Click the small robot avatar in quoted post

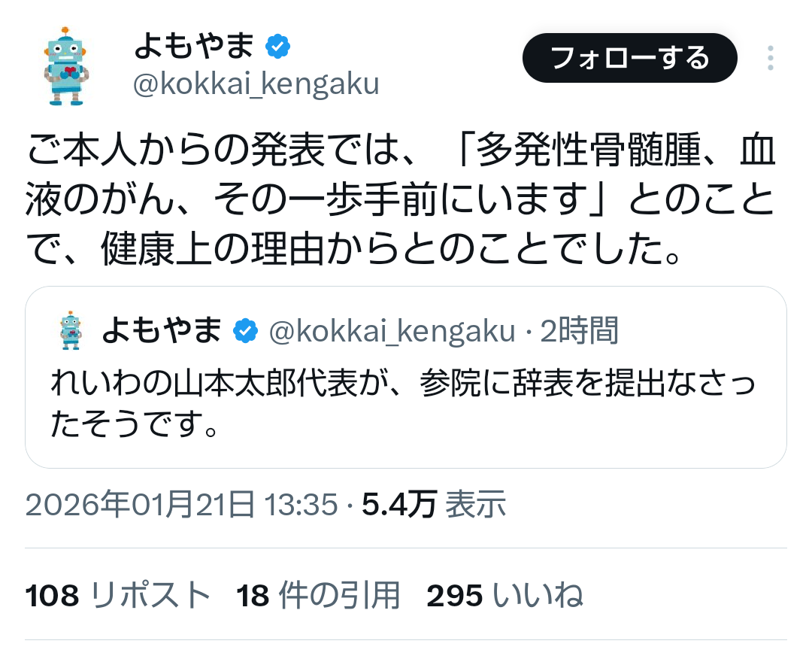[x=70, y=330]
